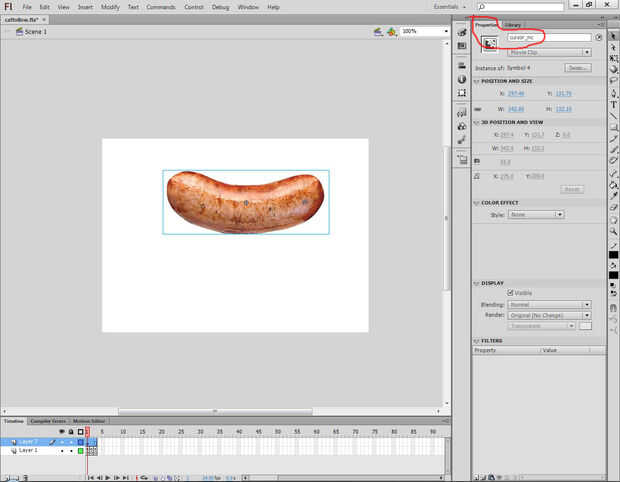Select the Brush tool
Screen dimensions: 620x482
[613, 149]
